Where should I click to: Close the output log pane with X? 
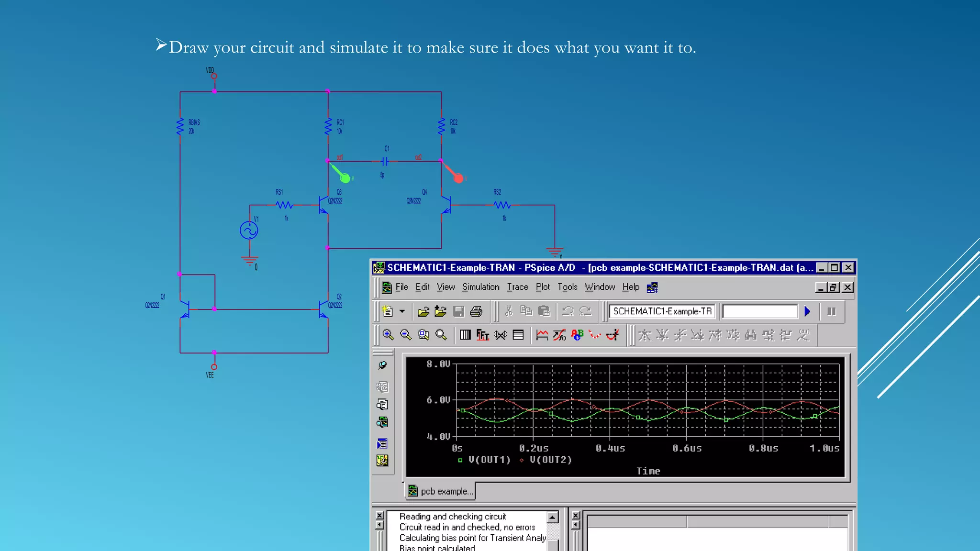379,515
